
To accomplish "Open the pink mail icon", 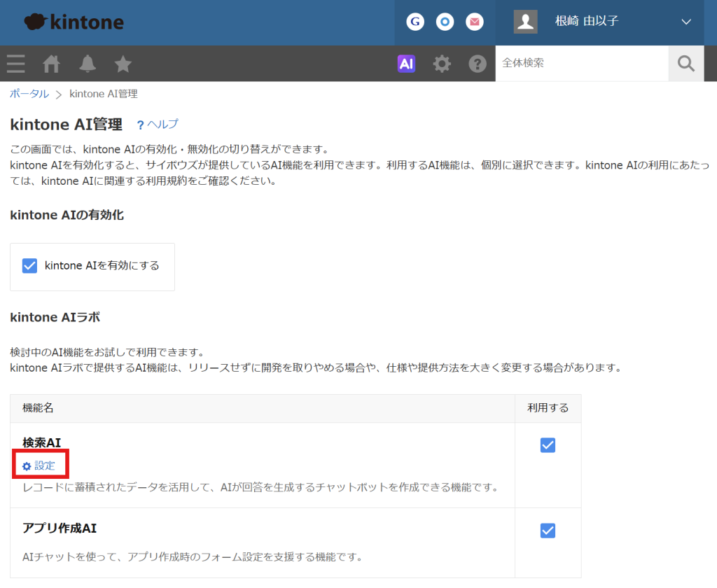I will click(x=475, y=22).
